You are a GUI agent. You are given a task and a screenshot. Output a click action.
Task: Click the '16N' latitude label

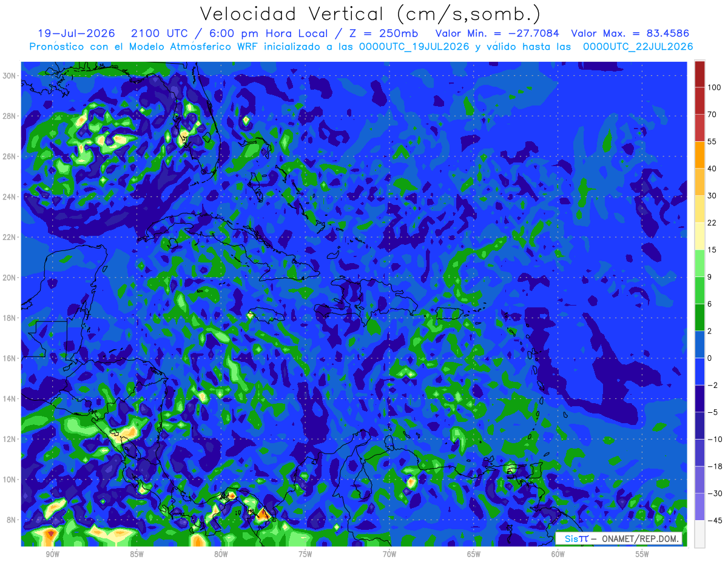[10, 358]
